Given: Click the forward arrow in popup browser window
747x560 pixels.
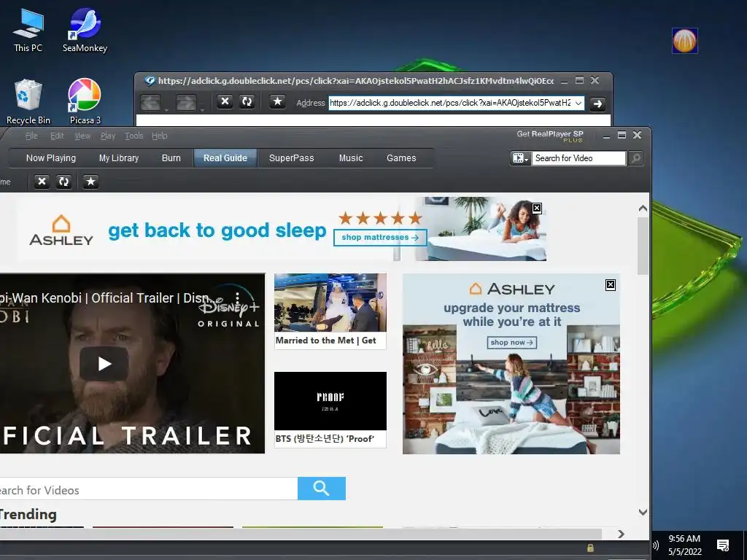Looking at the screenshot, I should coord(186,102).
